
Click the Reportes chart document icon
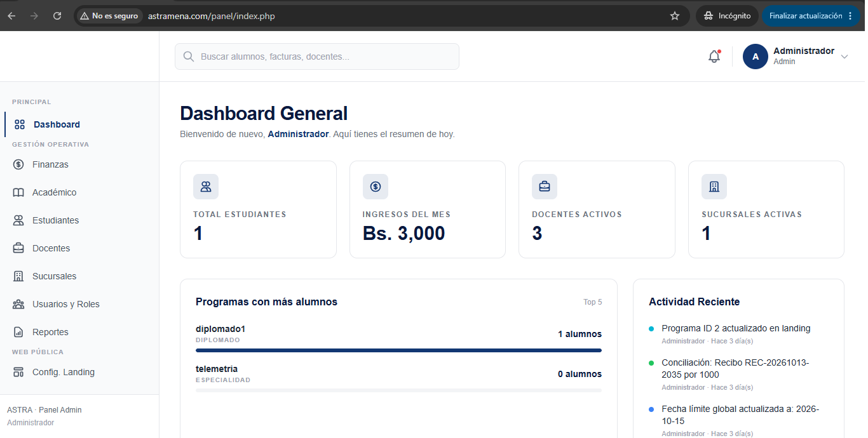tap(18, 332)
